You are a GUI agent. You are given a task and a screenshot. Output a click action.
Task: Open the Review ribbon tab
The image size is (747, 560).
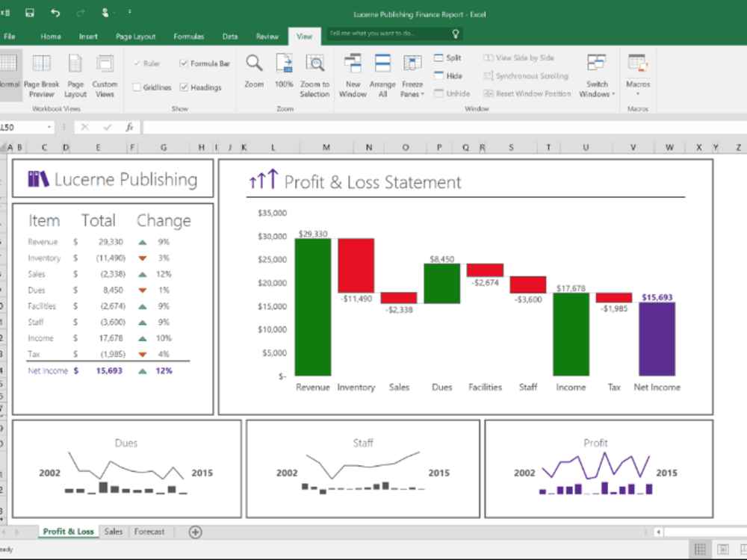[267, 36]
